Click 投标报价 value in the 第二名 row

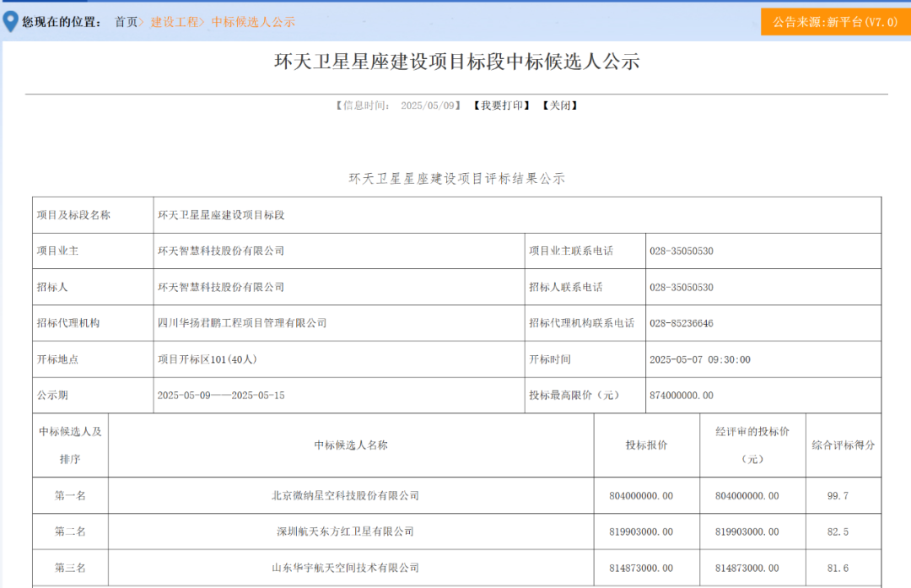click(641, 531)
